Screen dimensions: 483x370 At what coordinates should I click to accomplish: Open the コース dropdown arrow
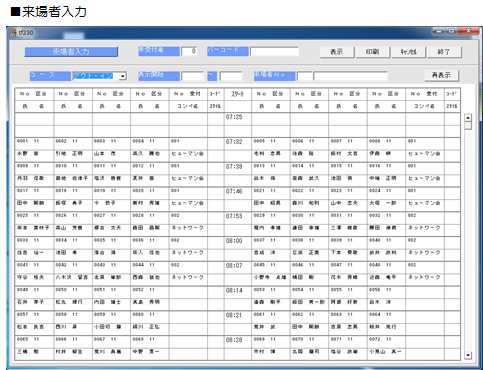coord(123,76)
